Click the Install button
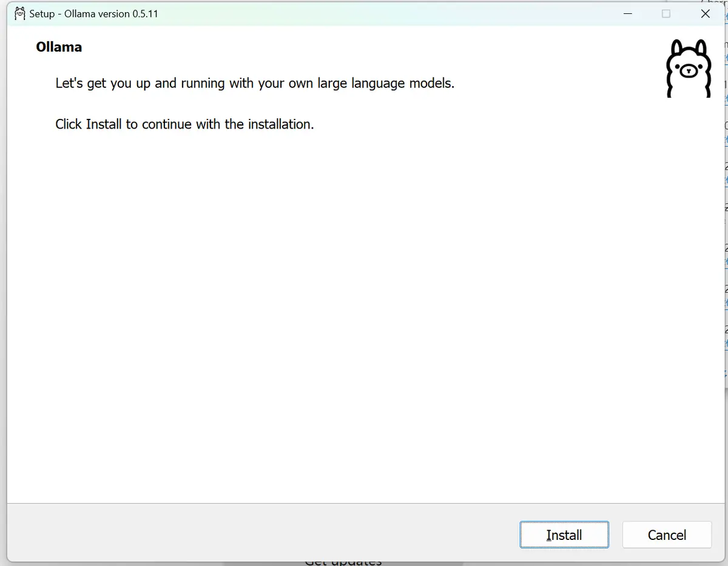 pos(564,534)
